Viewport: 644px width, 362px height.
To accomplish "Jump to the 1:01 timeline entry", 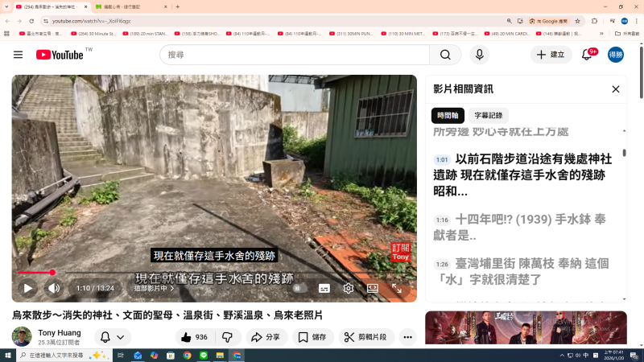I will tap(442, 159).
